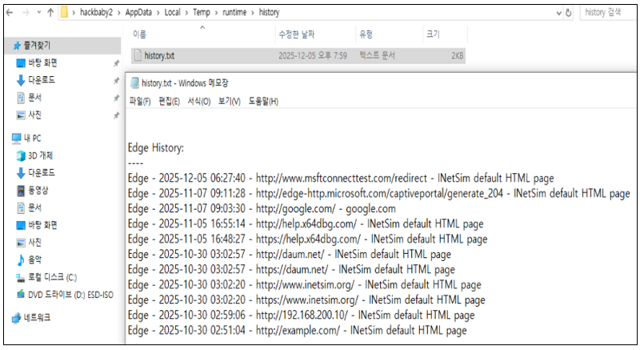Open the 도움말(H) menu in Notepad
Screen dimensions: 644x350
(x=263, y=101)
